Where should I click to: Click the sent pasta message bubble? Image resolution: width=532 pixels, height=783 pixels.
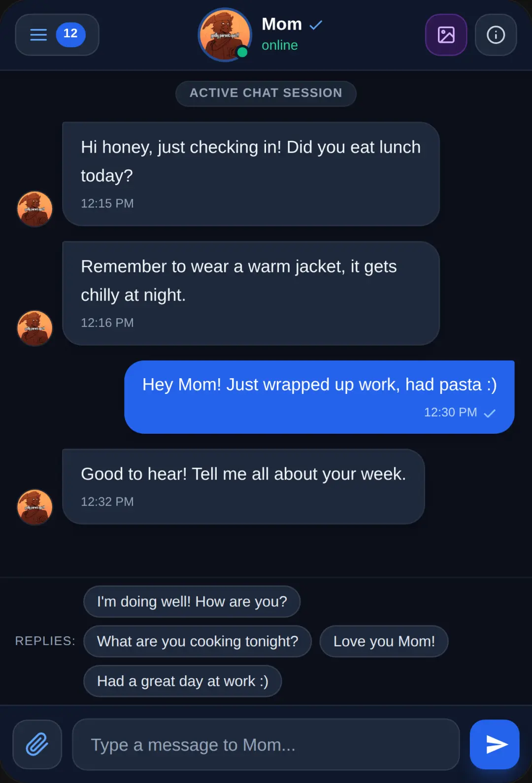tap(319, 397)
